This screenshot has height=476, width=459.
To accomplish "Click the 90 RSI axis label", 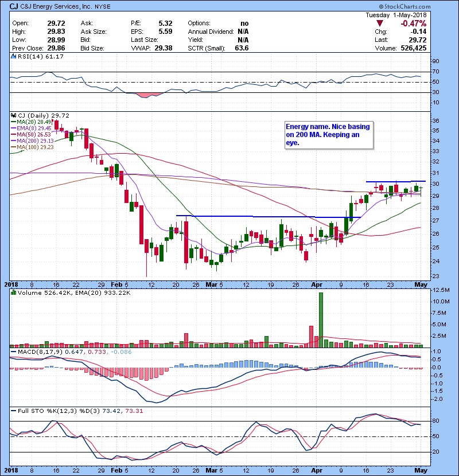I will click(436, 61).
